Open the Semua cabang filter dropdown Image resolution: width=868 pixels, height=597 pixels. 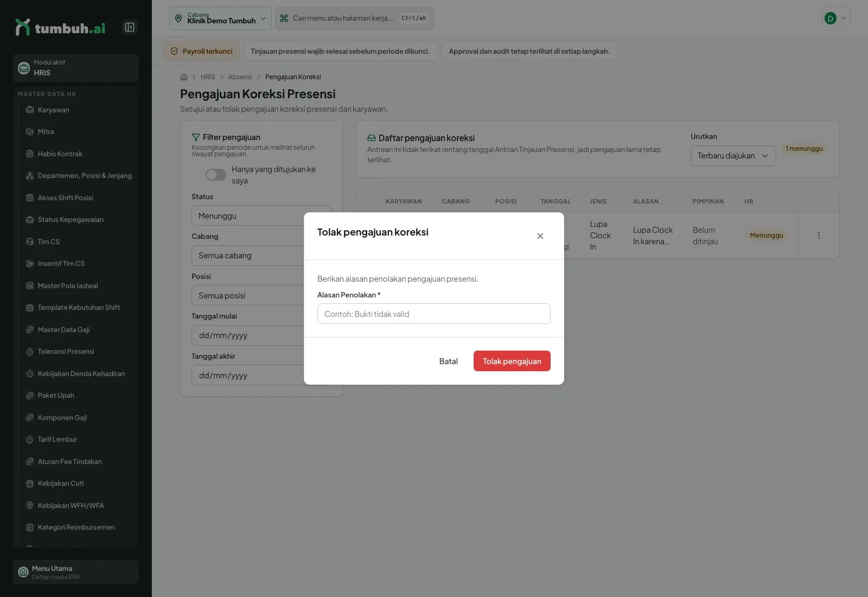(x=261, y=256)
